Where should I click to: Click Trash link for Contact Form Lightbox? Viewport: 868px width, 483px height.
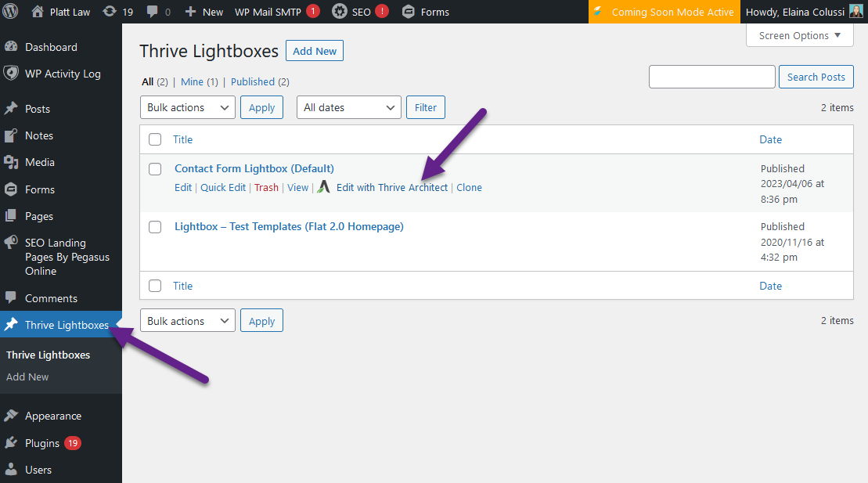[x=266, y=187]
